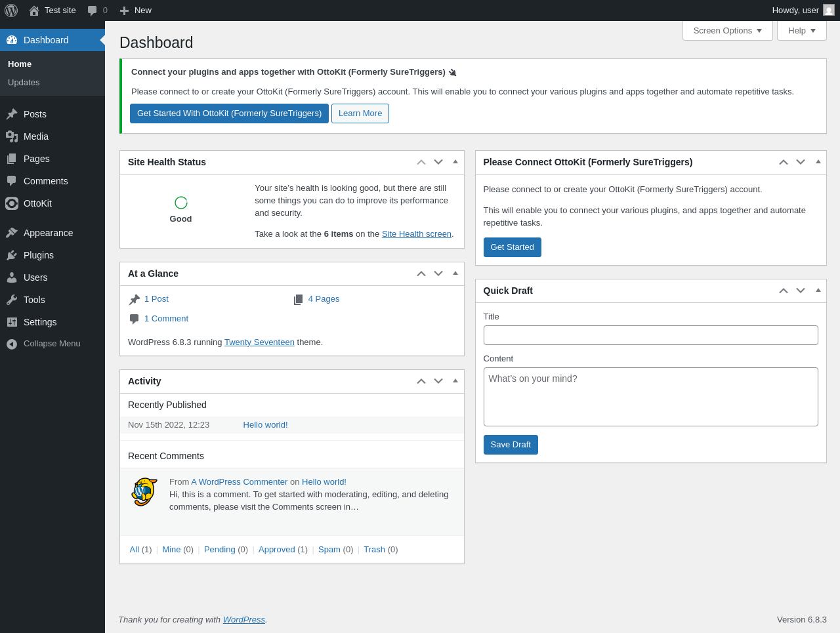Click the Tools wrench icon
The image size is (840, 633).
tap(12, 300)
